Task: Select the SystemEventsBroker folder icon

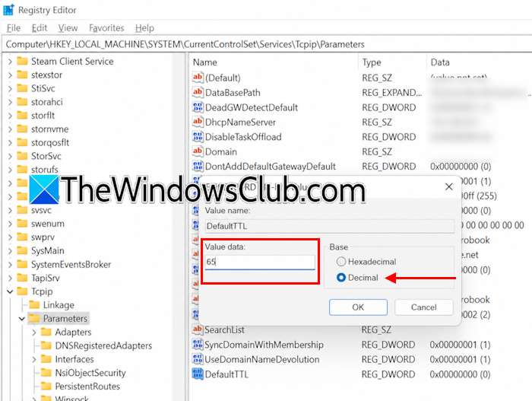Action: (x=22, y=264)
